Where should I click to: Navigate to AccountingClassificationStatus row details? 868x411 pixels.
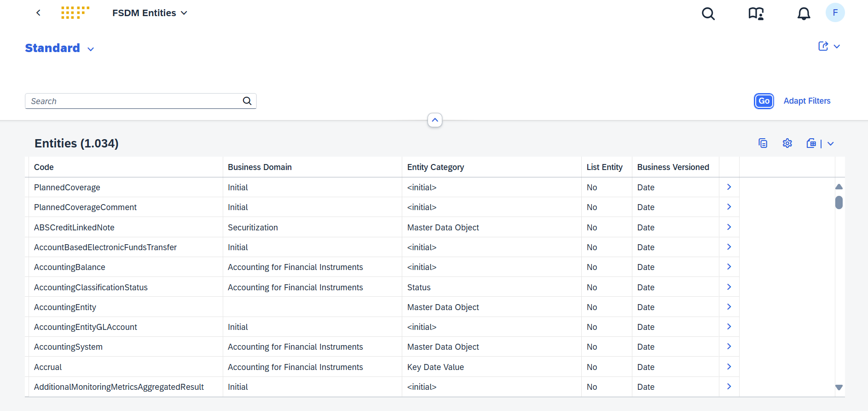pyautogui.click(x=729, y=287)
